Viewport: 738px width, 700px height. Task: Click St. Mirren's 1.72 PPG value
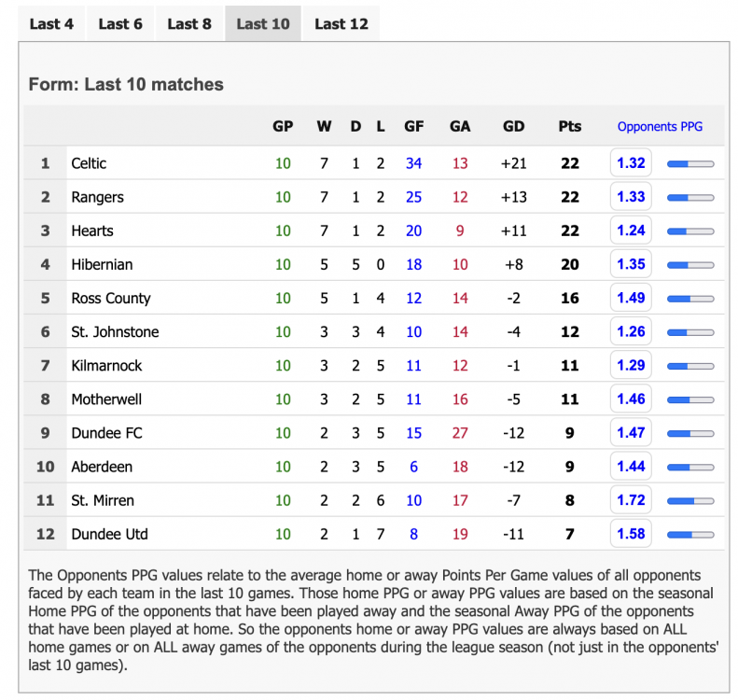[631, 500]
